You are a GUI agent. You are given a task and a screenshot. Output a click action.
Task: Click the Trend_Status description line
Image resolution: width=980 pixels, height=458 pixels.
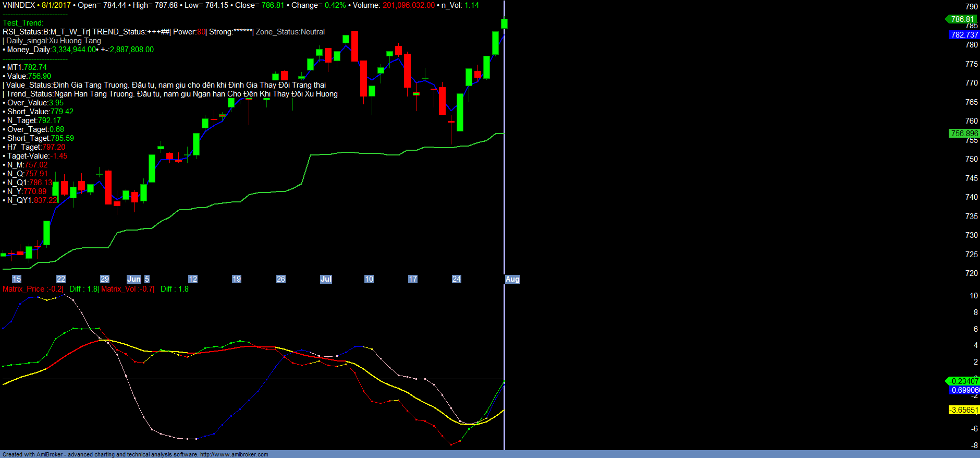click(x=171, y=94)
